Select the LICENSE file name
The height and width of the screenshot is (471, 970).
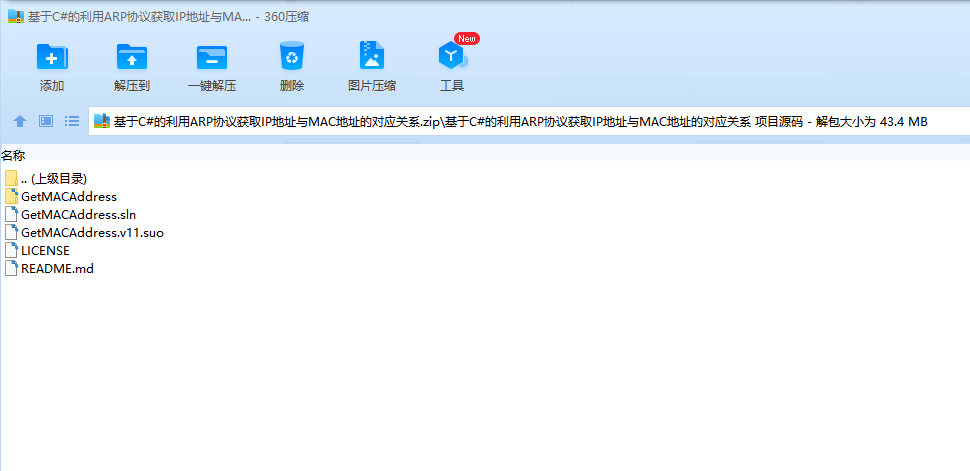45,251
